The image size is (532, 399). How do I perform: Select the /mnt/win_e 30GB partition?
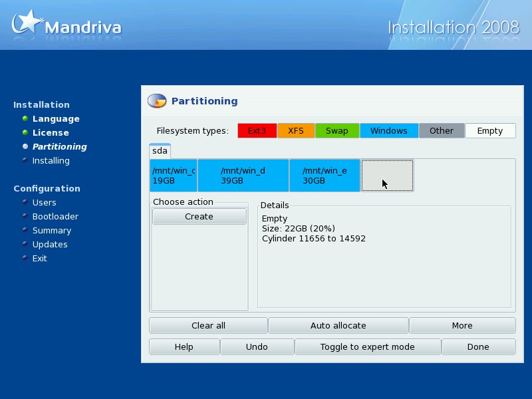(325, 176)
